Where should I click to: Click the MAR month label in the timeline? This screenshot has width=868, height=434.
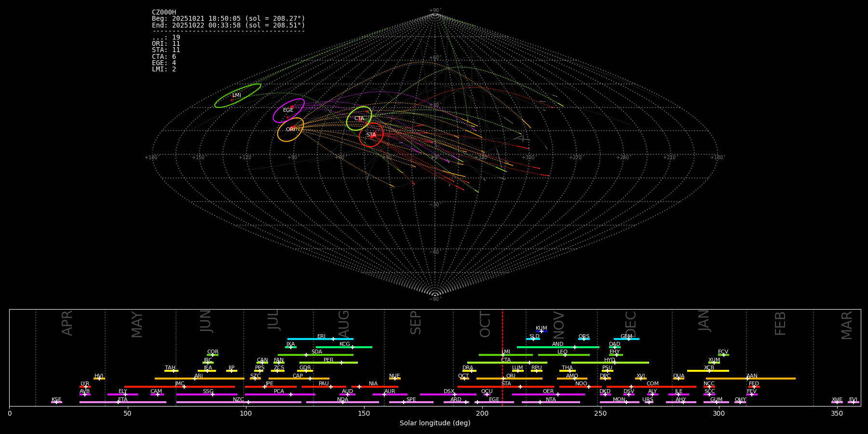pyautogui.click(x=847, y=325)
